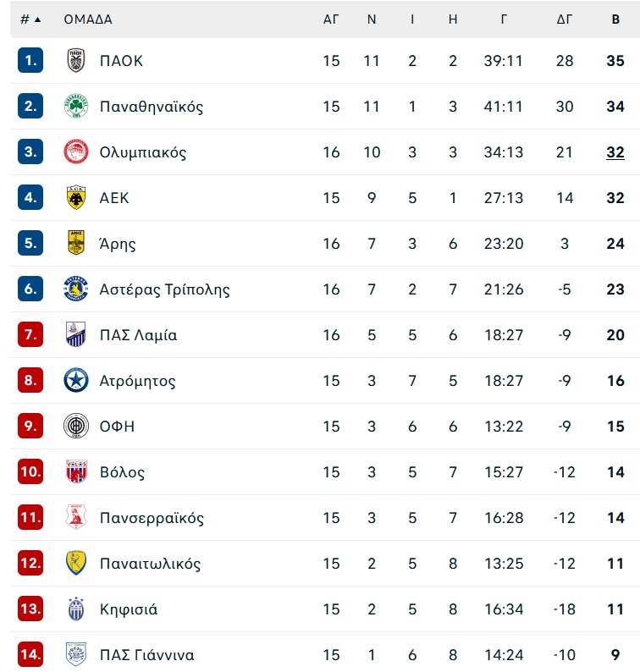Click the Παναθηναϊκός green clover logo

[x=76, y=107]
